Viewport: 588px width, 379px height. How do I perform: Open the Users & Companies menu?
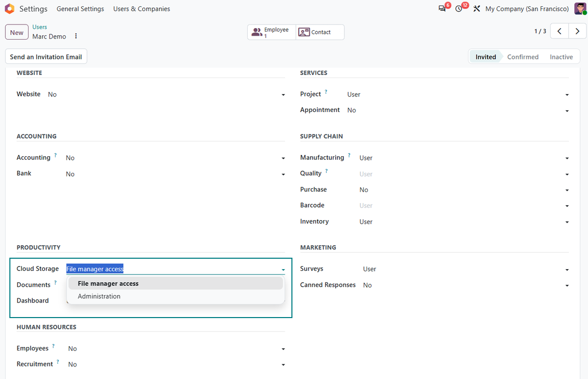point(142,9)
